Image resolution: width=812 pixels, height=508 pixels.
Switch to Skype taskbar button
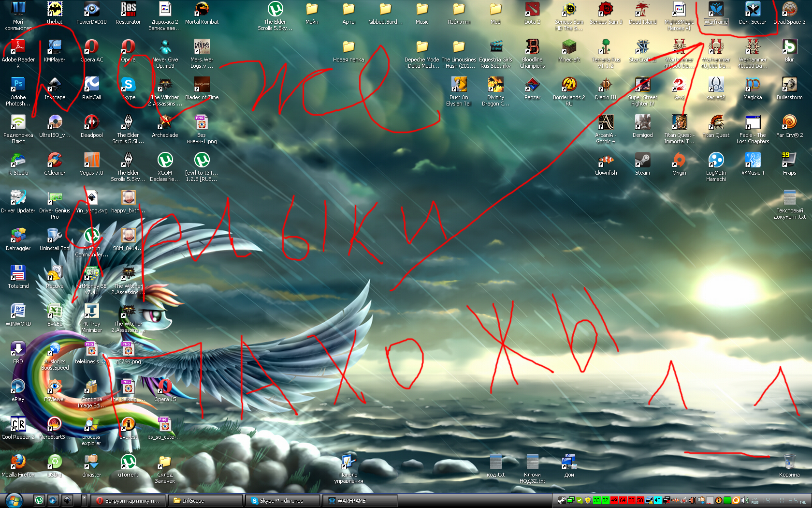click(283, 501)
